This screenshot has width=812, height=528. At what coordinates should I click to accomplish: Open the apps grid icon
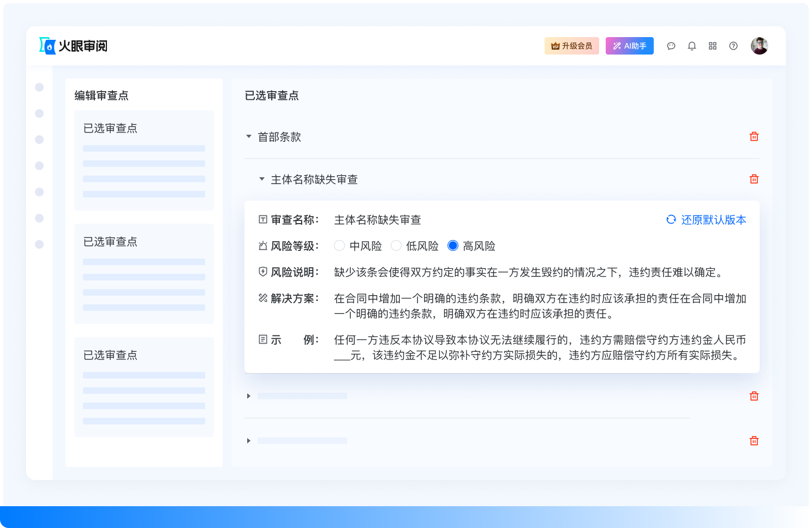coord(713,46)
